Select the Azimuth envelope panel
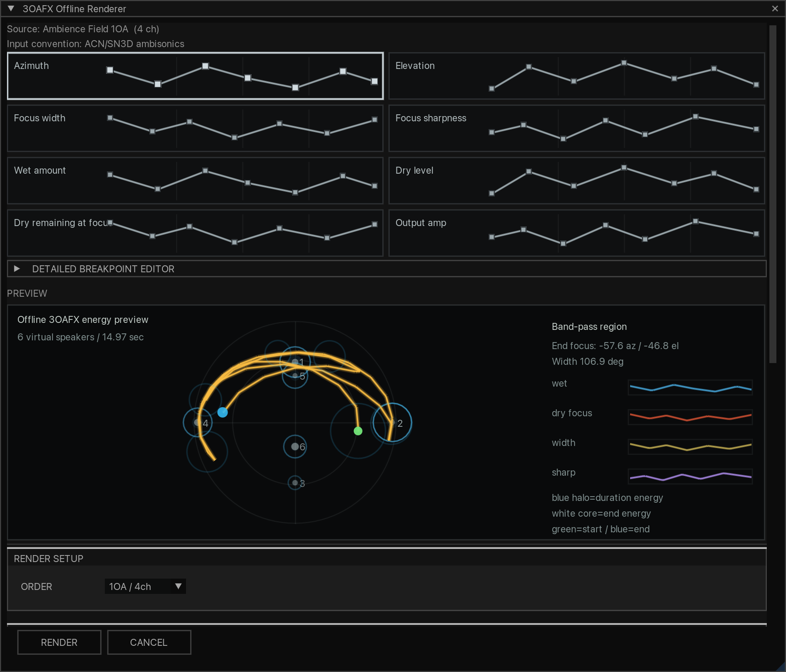The image size is (786, 672). point(195,76)
